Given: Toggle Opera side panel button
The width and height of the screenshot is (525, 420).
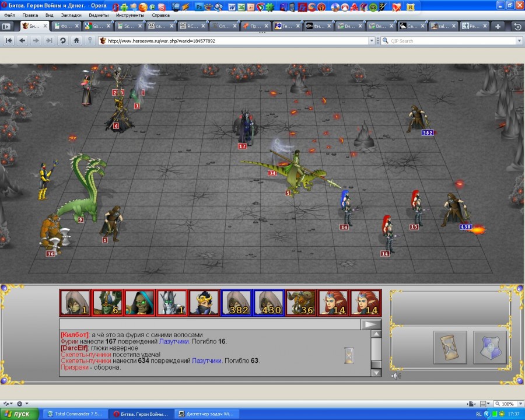Looking at the screenshot, I should pos(6,26).
